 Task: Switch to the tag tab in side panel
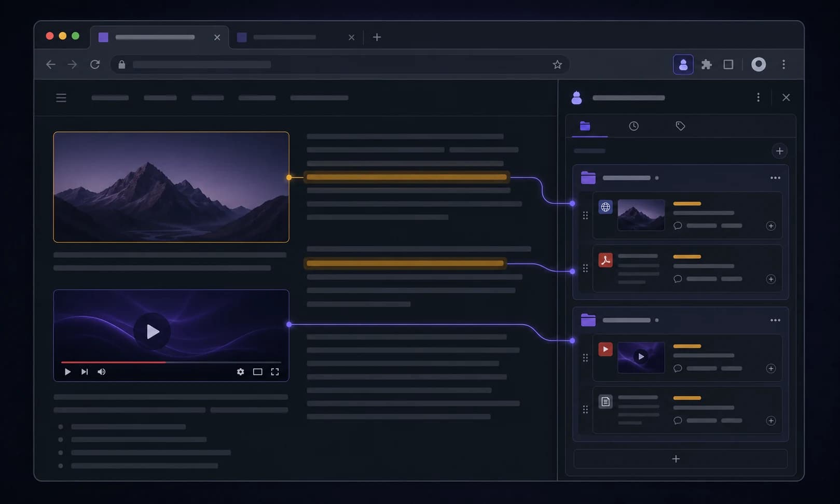pyautogui.click(x=680, y=126)
